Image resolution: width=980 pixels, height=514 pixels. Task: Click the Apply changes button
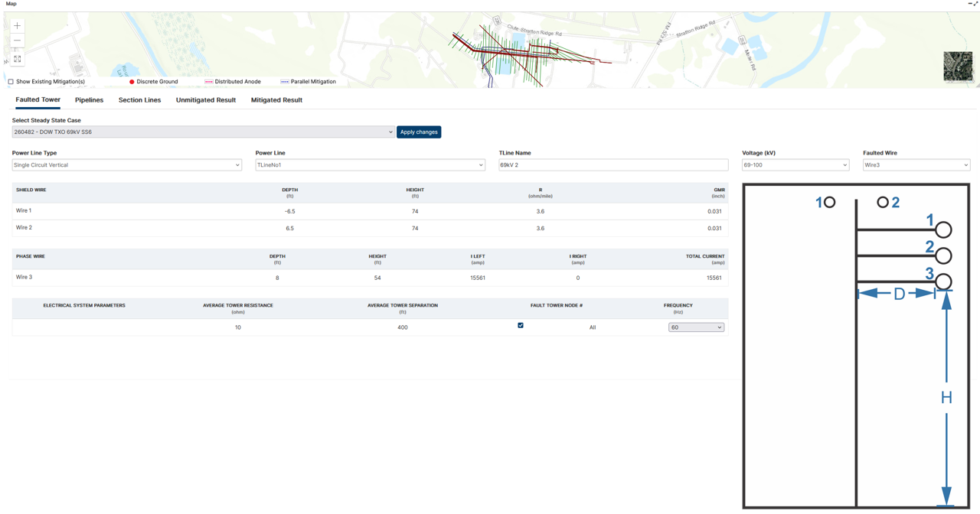(418, 132)
